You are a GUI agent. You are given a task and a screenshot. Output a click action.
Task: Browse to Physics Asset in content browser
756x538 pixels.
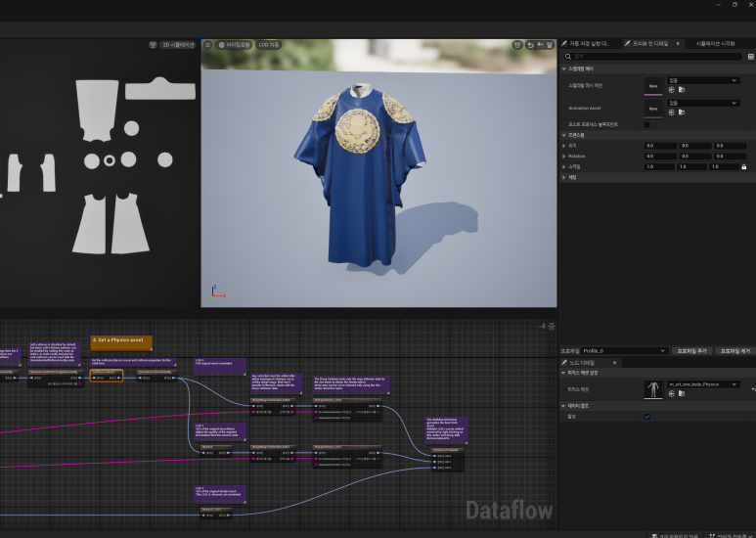click(682, 393)
